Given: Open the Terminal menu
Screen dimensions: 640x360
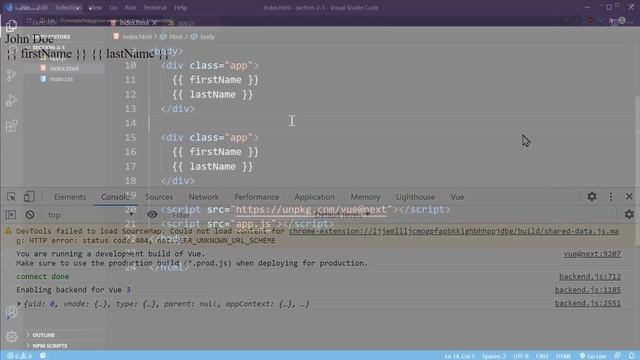Looking at the screenshot, I should point(155,7).
